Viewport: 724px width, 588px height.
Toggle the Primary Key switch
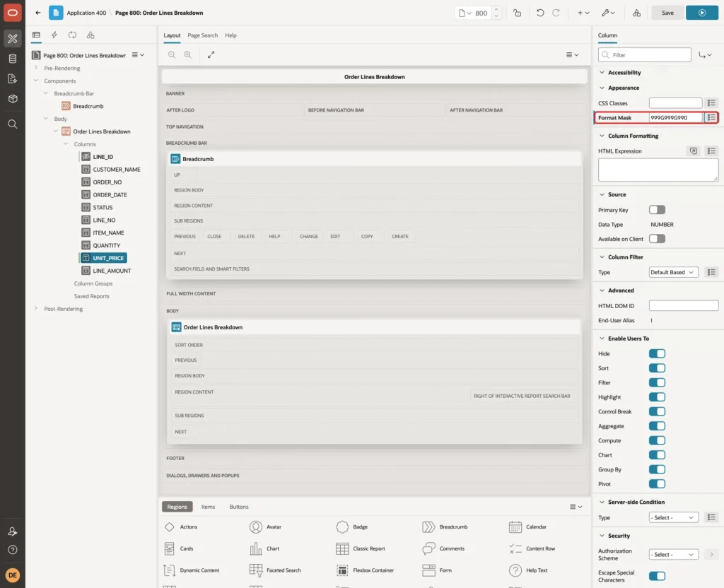click(657, 210)
